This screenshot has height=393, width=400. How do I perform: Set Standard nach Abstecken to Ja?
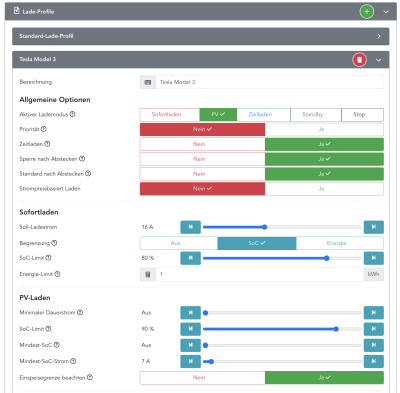(x=324, y=174)
